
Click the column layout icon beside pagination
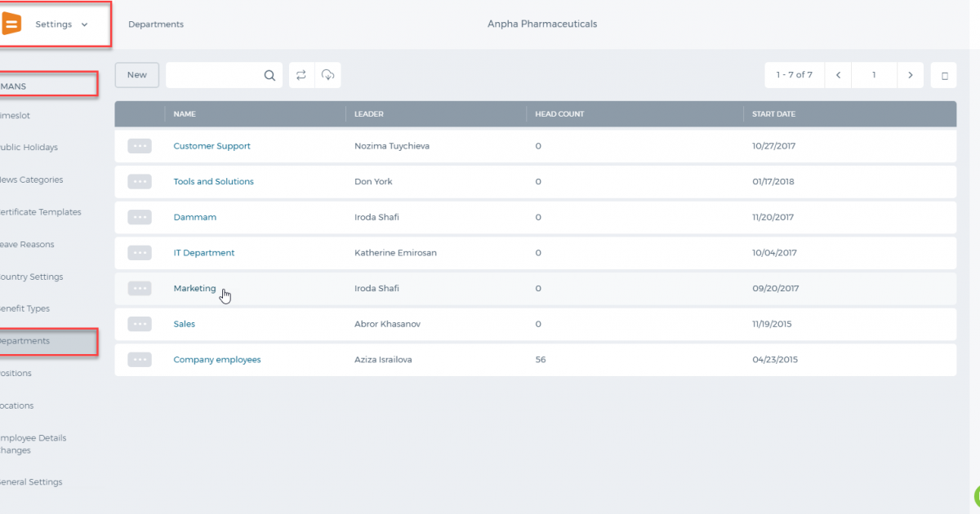pyautogui.click(x=944, y=75)
